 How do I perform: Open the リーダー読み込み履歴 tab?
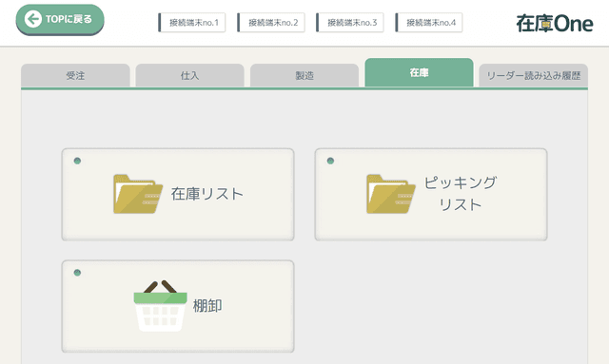[x=533, y=75]
